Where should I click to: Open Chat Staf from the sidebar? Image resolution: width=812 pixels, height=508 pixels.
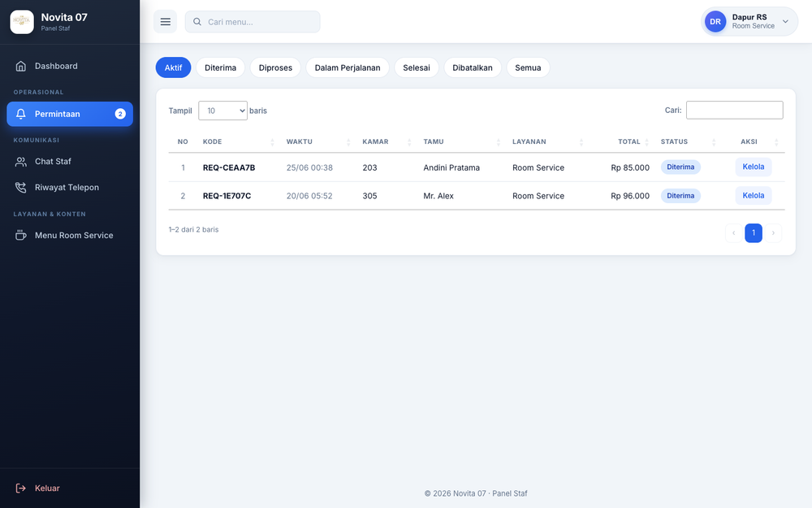point(70,162)
